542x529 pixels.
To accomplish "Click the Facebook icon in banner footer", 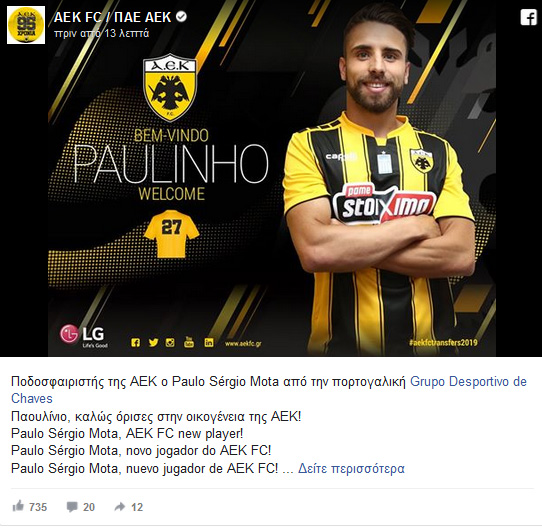I will 136,343.
